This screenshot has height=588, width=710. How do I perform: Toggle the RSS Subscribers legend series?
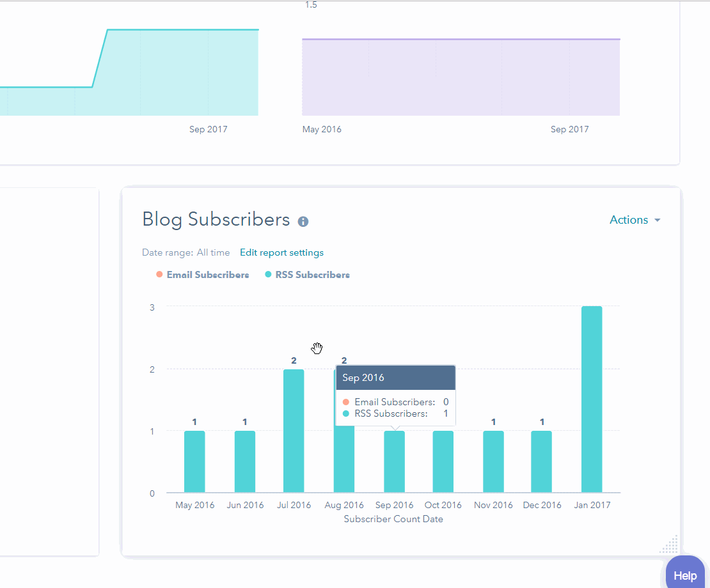pyautogui.click(x=307, y=275)
